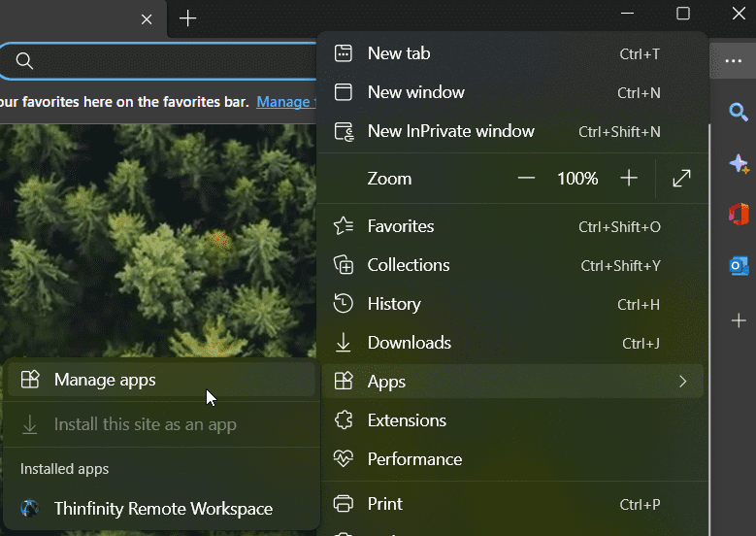Open the Copilot sparkle sidebar icon

point(739,164)
